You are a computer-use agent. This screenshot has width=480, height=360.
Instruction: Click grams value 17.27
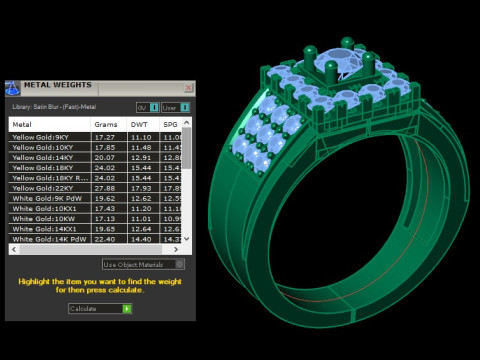coord(105,137)
